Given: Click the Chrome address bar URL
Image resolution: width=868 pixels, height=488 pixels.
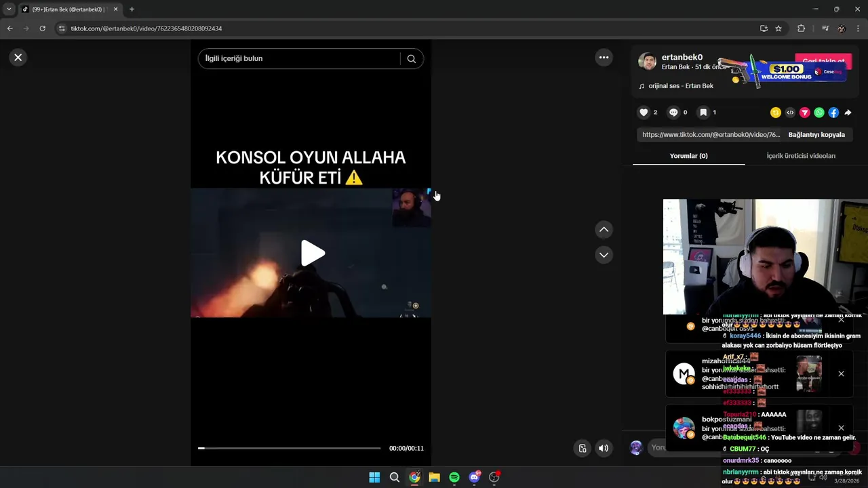Looking at the screenshot, I should [146, 28].
